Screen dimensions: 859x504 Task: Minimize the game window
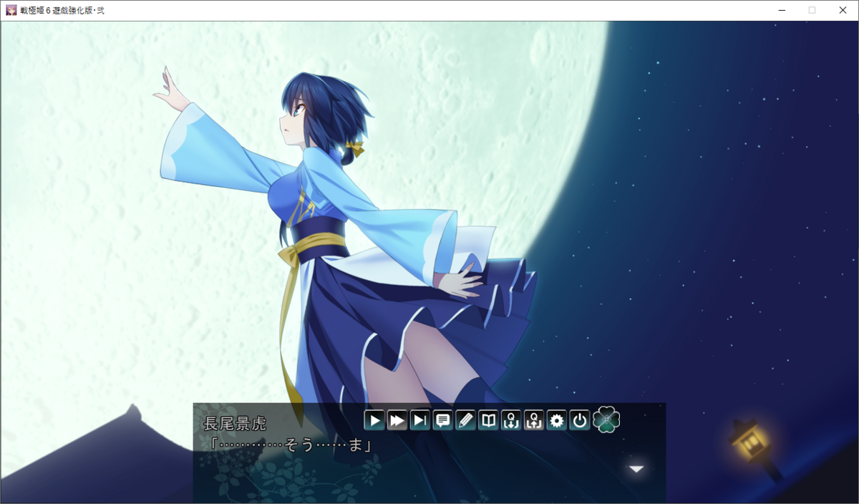pyautogui.click(x=781, y=10)
